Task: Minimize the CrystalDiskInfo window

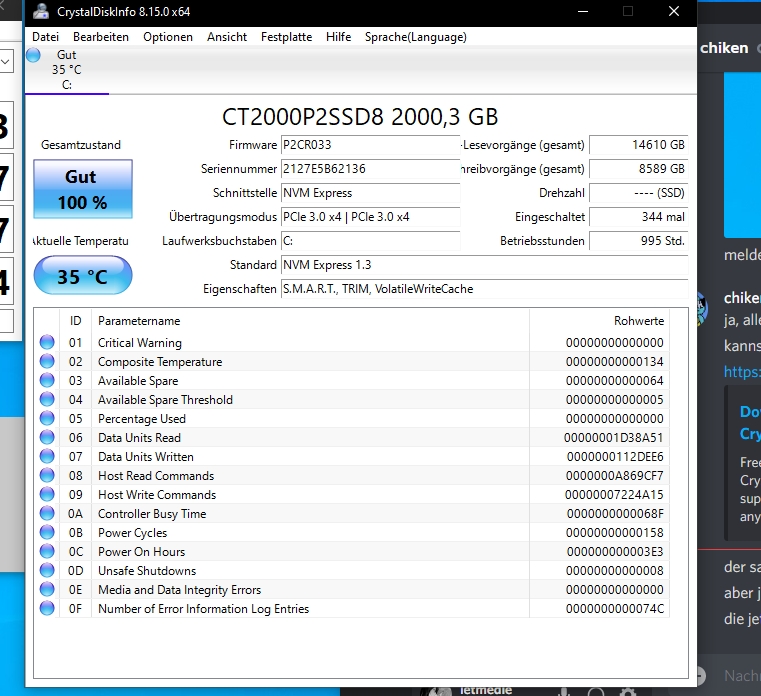Action: coord(583,12)
